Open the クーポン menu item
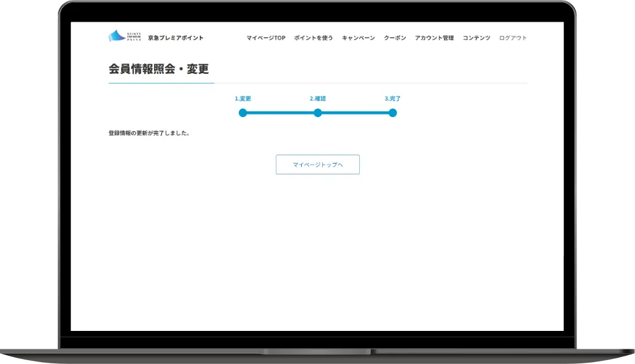635x364 pixels. (395, 38)
